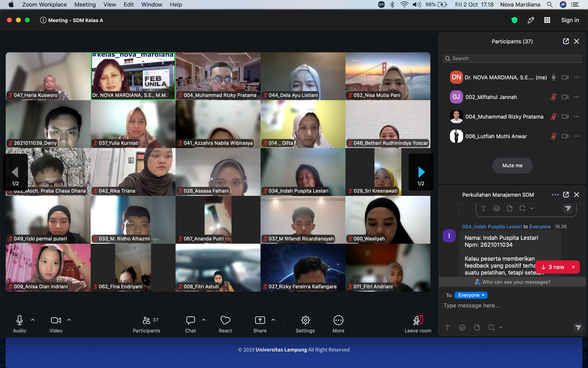Jump to 3 new messages
The height and width of the screenshot is (368, 588).
pos(553,267)
